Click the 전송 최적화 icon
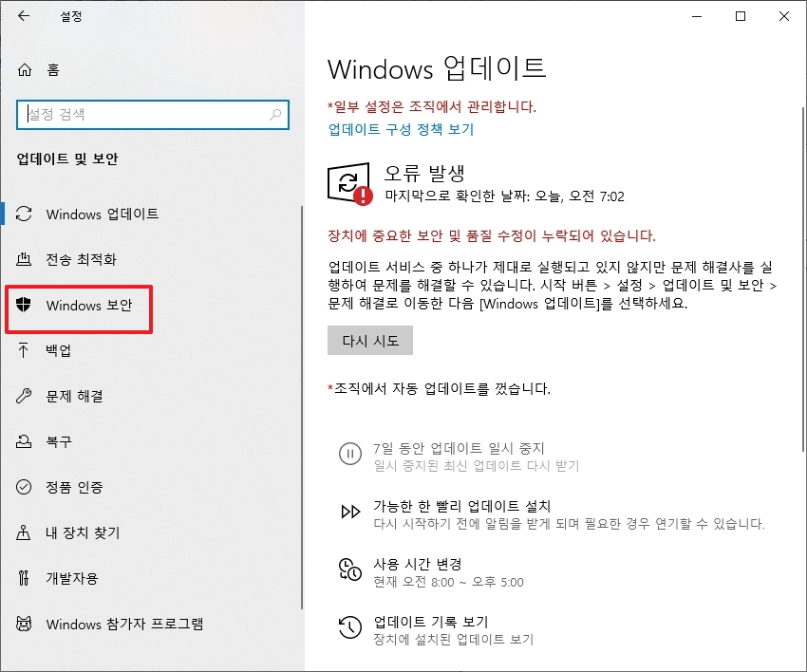 coord(24,259)
